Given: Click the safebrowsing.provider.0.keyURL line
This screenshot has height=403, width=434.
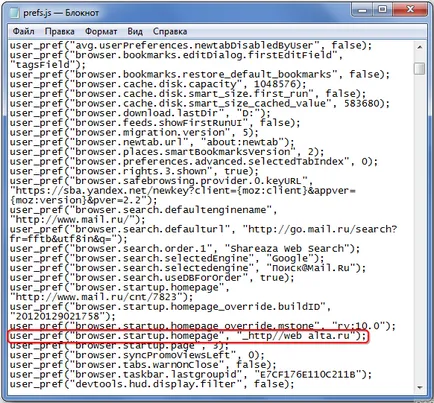Looking at the screenshot, I should 161,181.
